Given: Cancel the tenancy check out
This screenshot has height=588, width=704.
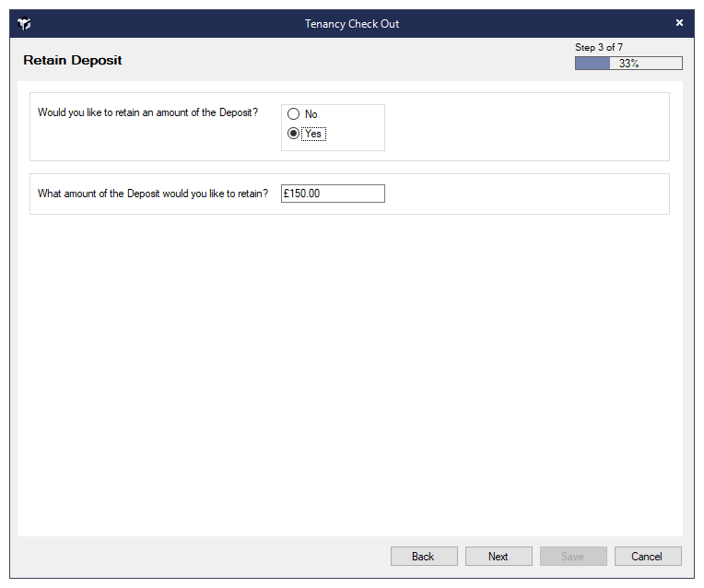Looking at the screenshot, I should pos(647,557).
